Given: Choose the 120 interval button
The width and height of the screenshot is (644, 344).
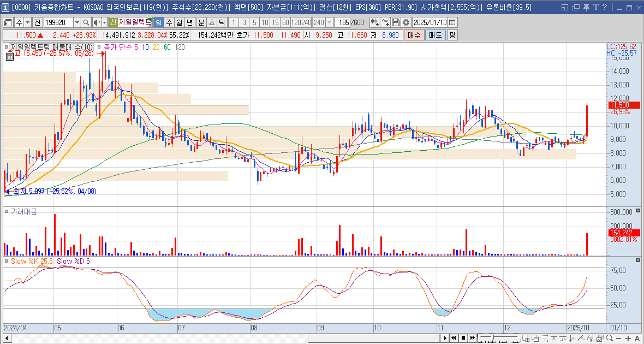Looking at the screenshot, I should tap(296, 22).
